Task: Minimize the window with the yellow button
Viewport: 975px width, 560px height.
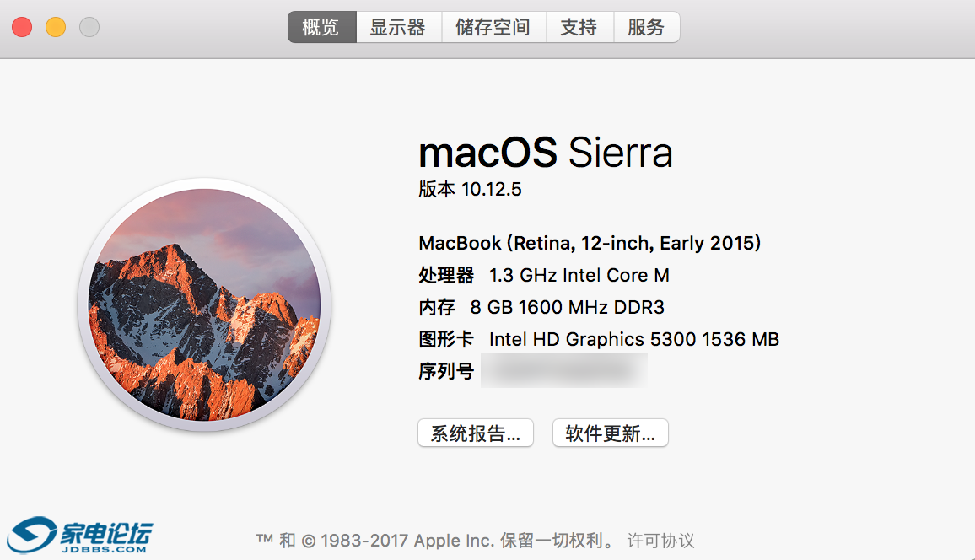Action: pos(56,27)
